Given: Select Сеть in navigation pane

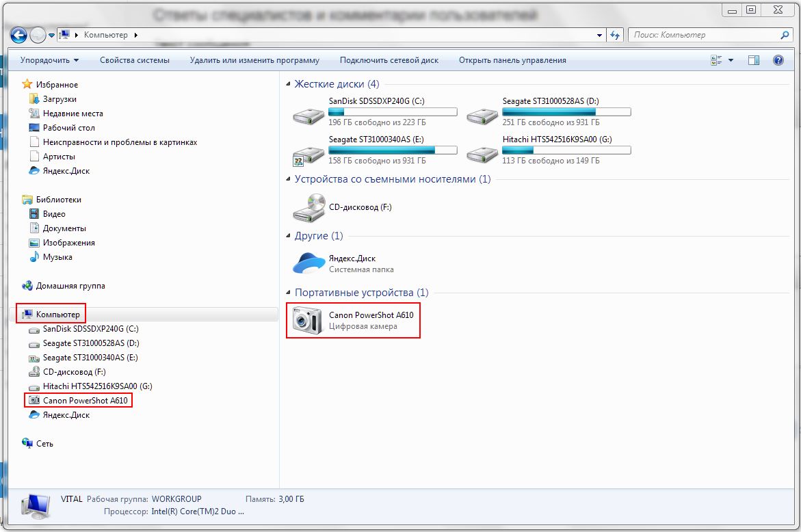Looking at the screenshot, I should coord(38,444).
